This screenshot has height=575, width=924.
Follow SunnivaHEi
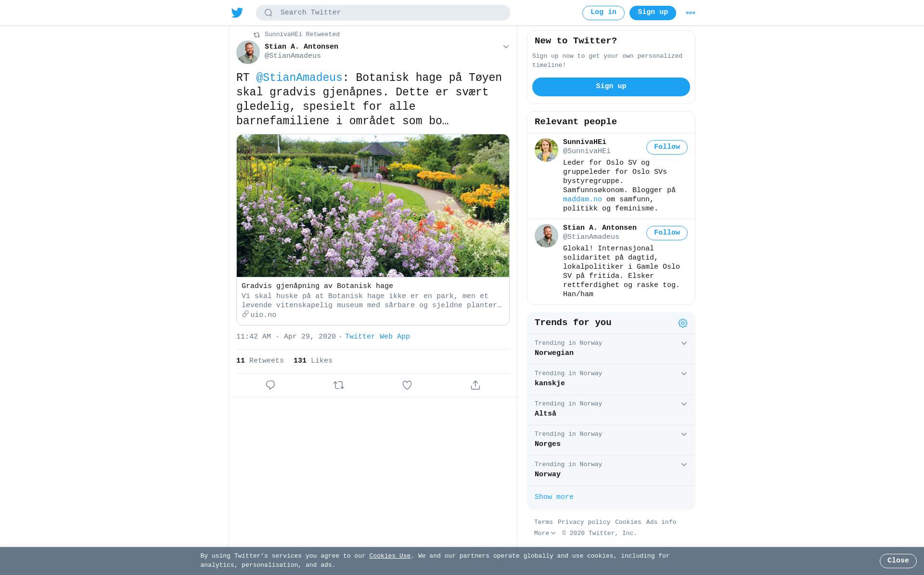(667, 147)
